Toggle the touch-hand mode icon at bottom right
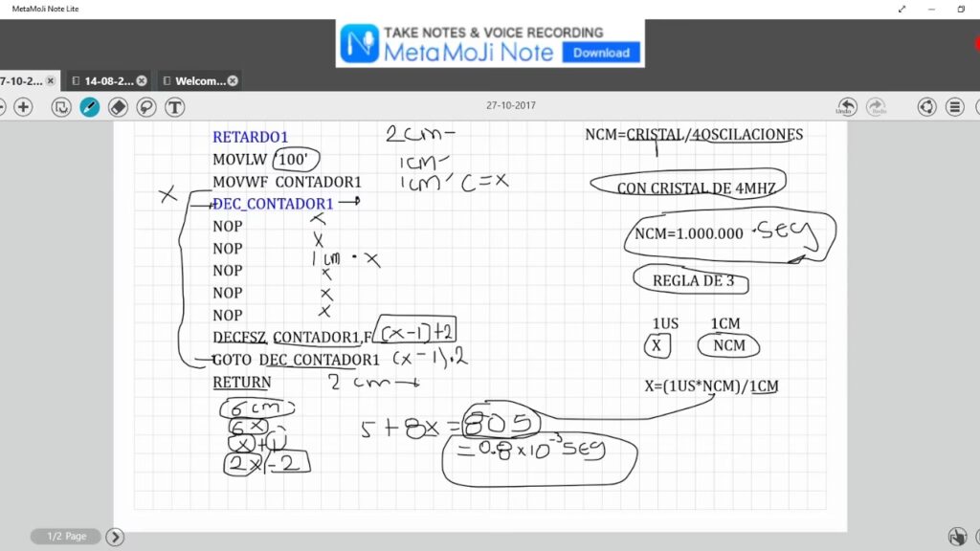 pos(957,537)
